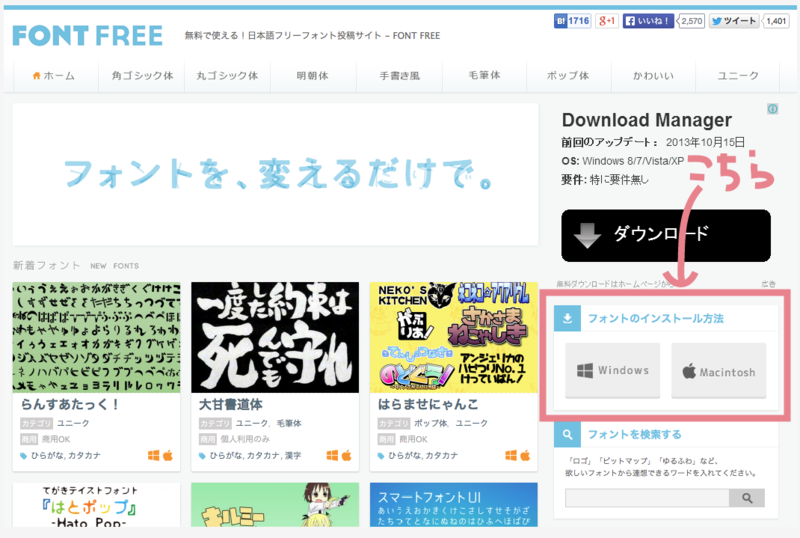This screenshot has height=538, width=800.
Task: Click ポップ体 category under はらませにゃんこ
Action: click(431, 423)
